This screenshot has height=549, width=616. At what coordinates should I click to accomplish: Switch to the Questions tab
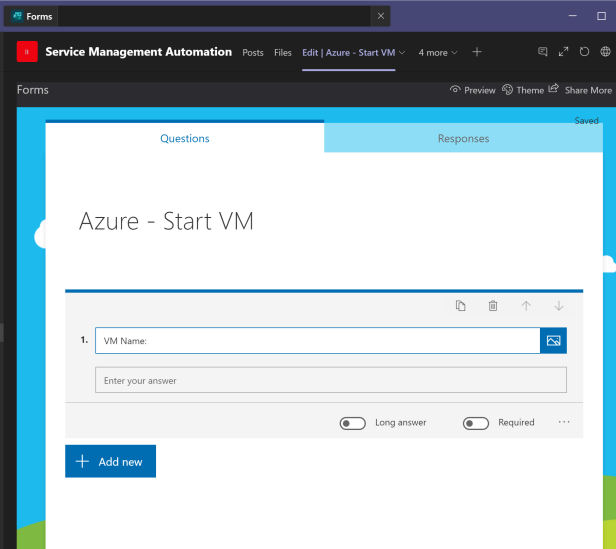coord(185,138)
